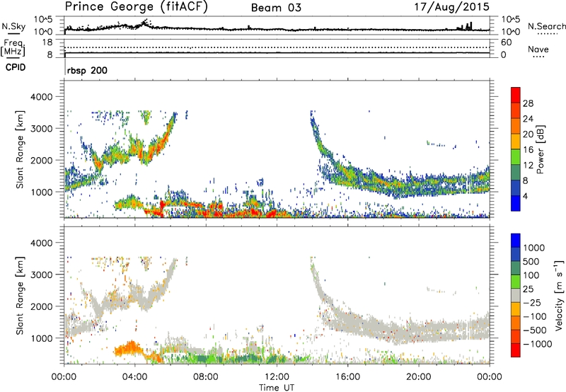Click 'Slant Range [km]' label of power panel
The image size is (566, 392).
tap(20, 149)
